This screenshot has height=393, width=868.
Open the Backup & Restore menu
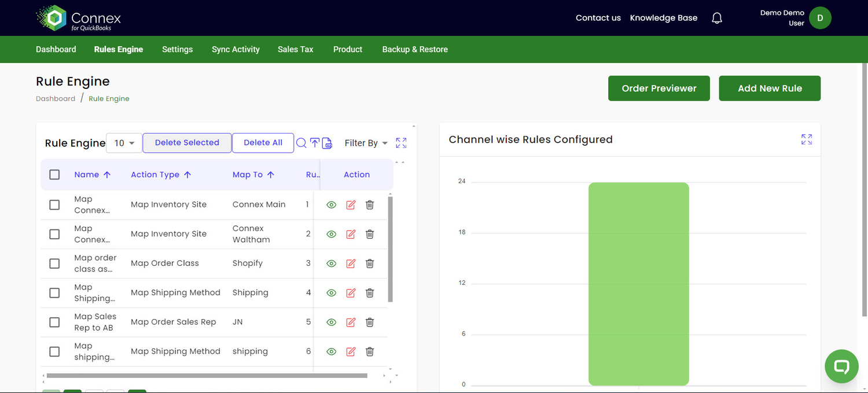click(415, 49)
